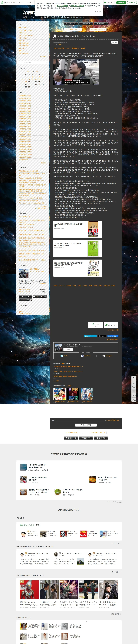Image resolution: width=138 pixels, height=644 pixels.
Task: Click top ブログトップ tab button
Action: [71, 24]
